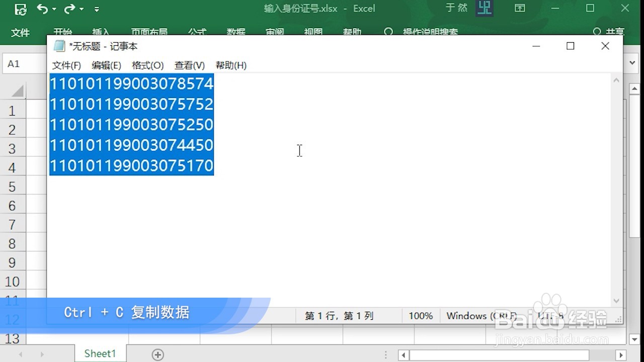Select the Sheet1 worksheet tab

point(100,353)
